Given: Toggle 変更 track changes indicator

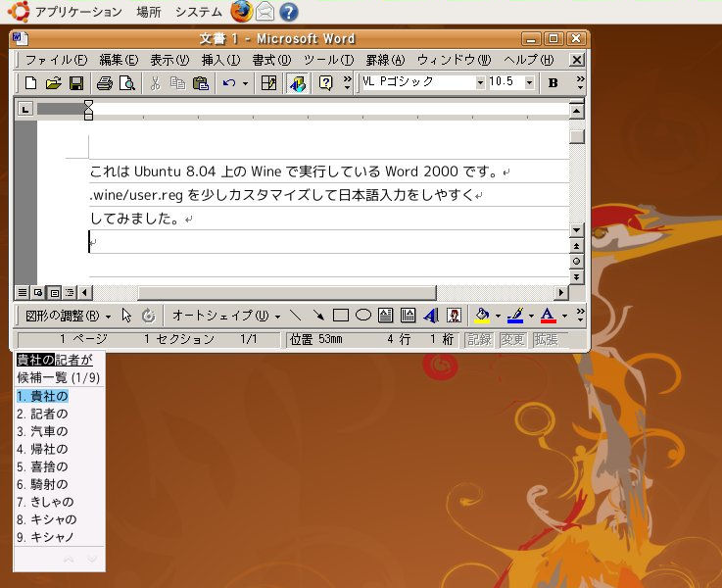Looking at the screenshot, I should [x=512, y=340].
